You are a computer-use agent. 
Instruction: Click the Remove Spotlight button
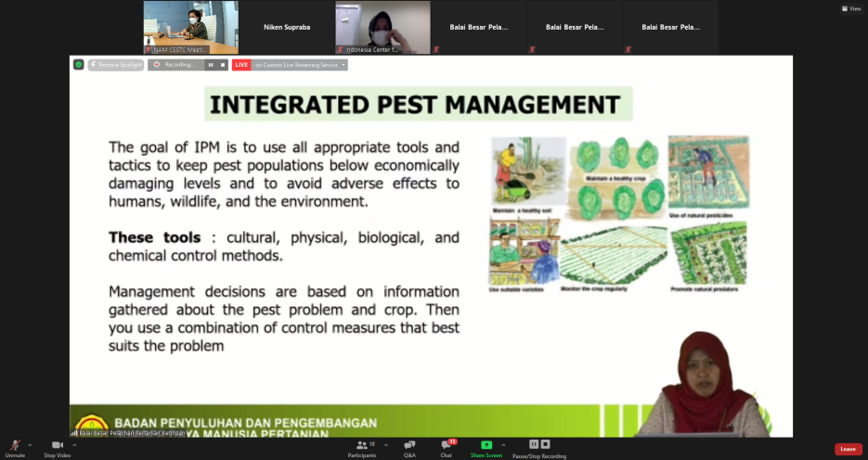tap(116, 65)
